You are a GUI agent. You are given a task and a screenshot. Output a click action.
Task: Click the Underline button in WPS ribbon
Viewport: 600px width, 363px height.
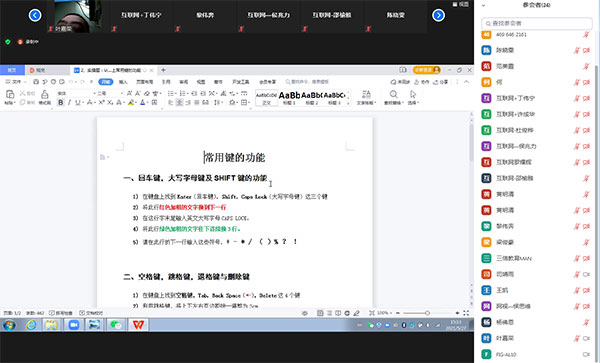coord(78,103)
